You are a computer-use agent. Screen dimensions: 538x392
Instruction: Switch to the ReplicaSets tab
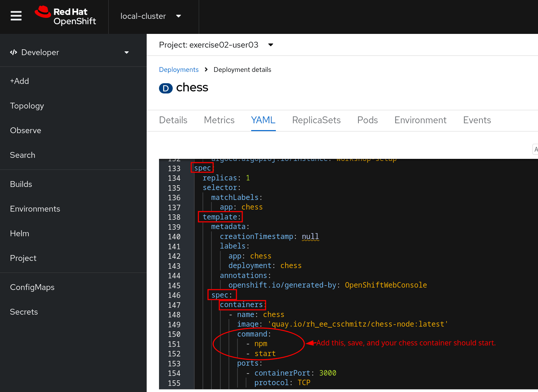tap(316, 120)
